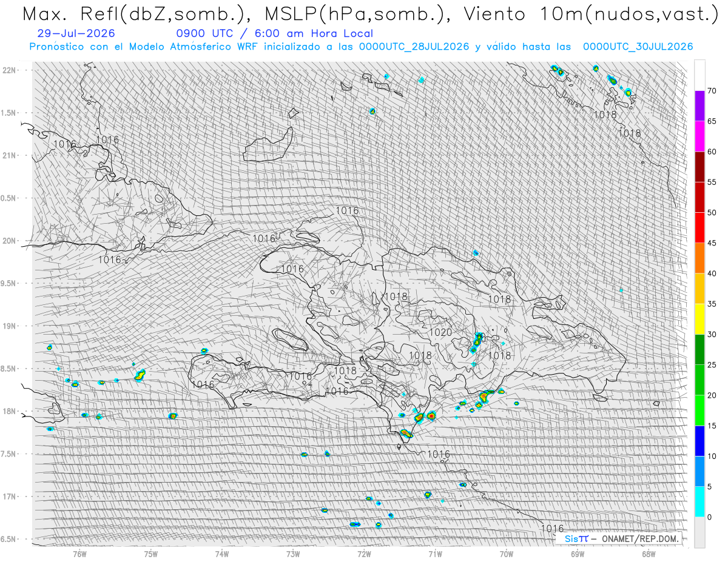Select the '18N' latitude label

click(x=8, y=412)
